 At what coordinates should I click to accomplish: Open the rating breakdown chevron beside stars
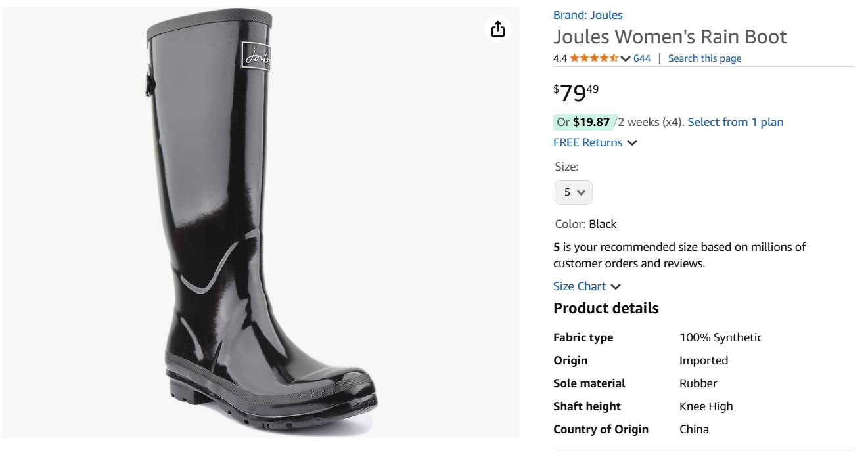[x=626, y=58]
